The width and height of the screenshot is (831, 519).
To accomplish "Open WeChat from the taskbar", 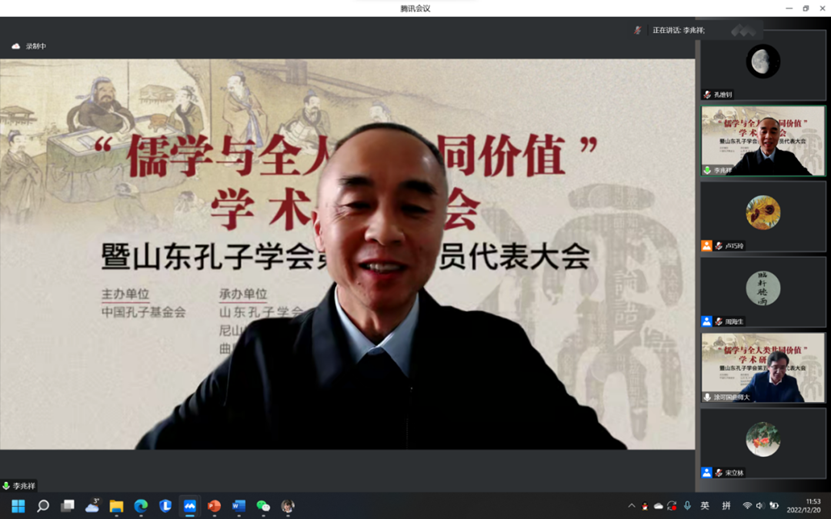I will pos(263,506).
